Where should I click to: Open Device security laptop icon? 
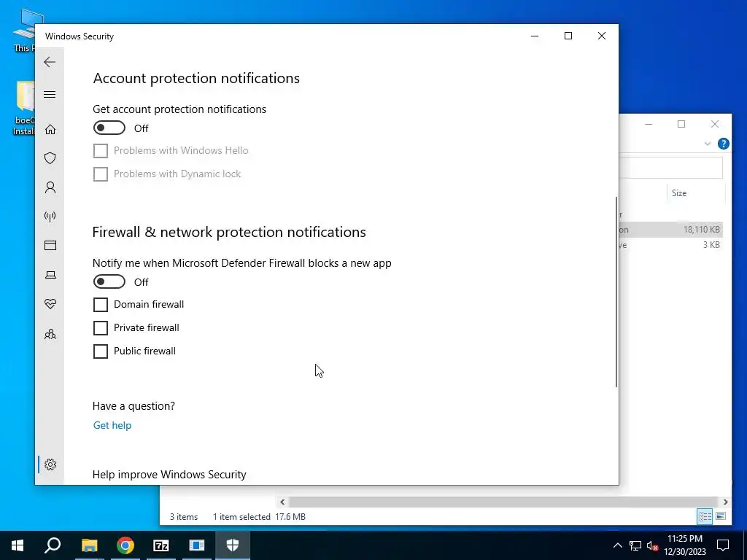click(50, 275)
